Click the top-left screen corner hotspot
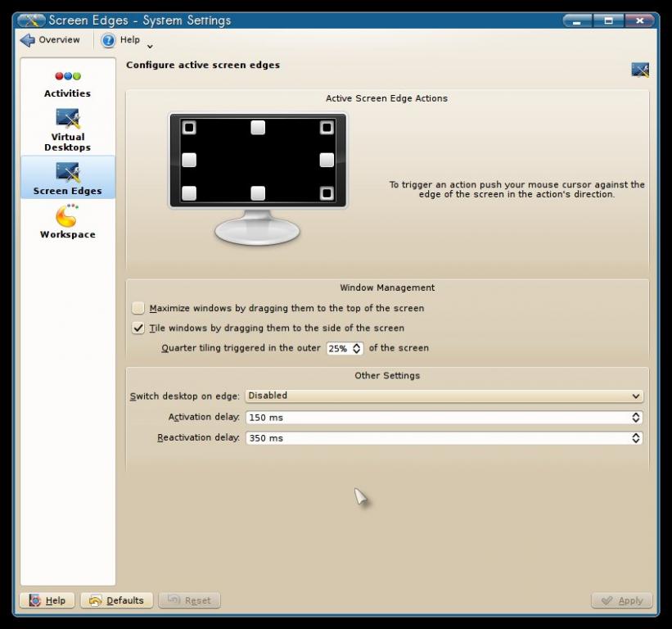Viewport: 672px width, 629px height. (189, 128)
